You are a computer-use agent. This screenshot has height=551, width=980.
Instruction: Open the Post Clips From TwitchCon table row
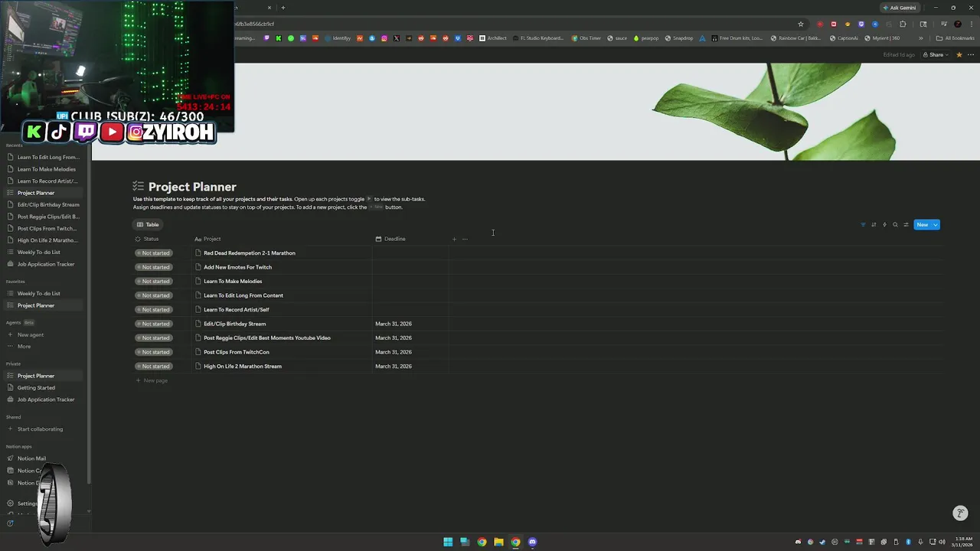pos(236,352)
